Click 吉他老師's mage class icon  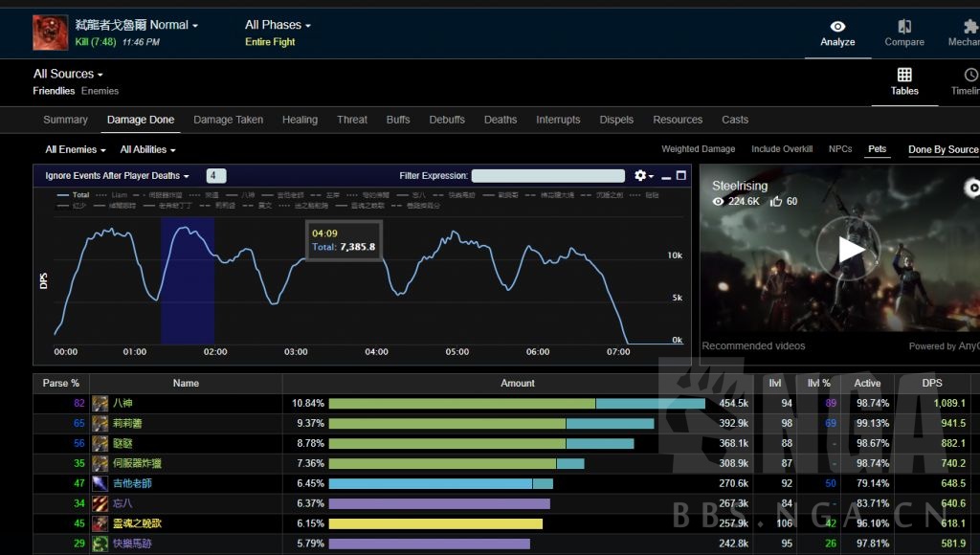click(100, 483)
